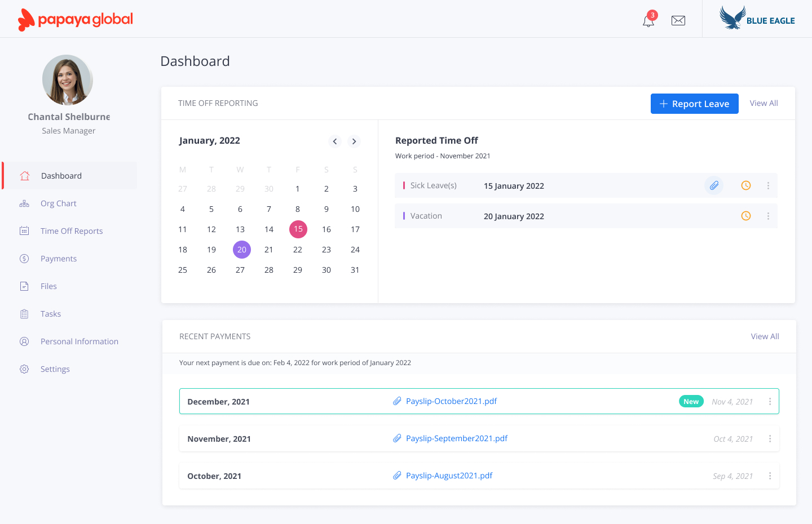Open Personal Information from the sidebar
This screenshot has height=524, width=812.
tap(80, 341)
